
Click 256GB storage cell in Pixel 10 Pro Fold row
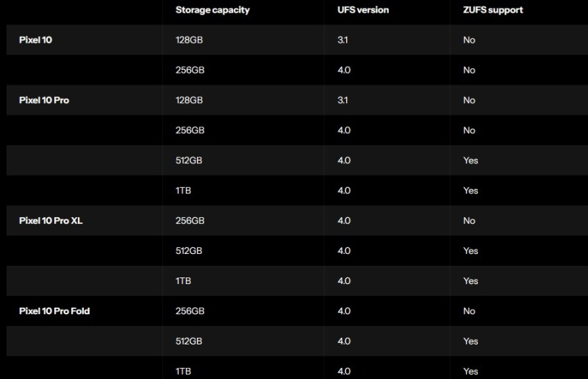[x=190, y=311]
